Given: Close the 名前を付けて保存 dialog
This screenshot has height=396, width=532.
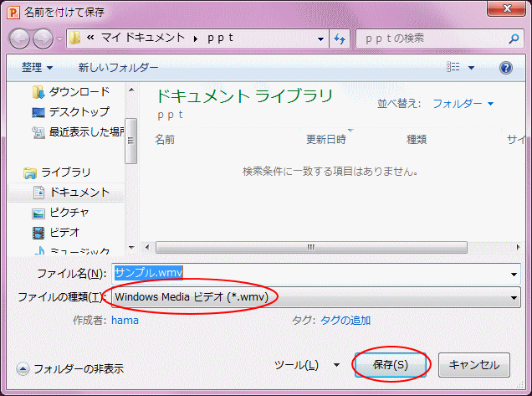Looking at the screenshot, I should click(507, 8).
